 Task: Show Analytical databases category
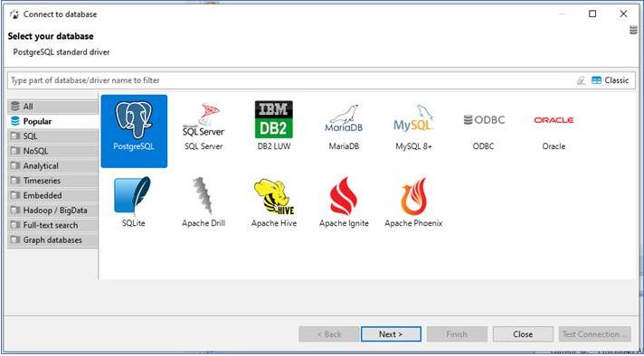pos(53,165)
